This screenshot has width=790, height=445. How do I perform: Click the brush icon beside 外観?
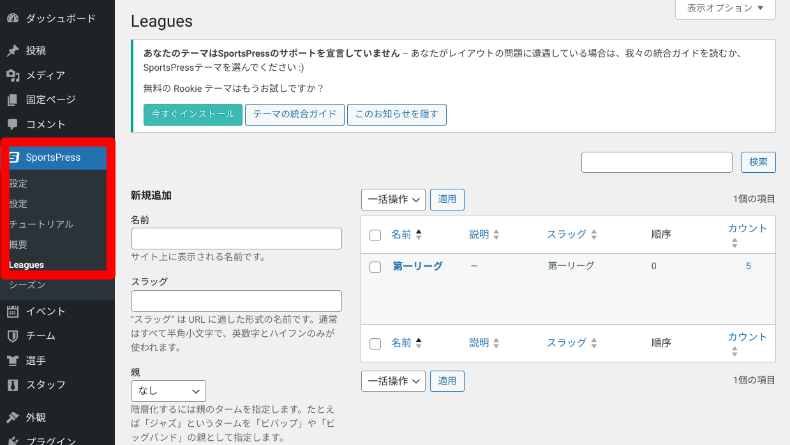point(13,417)
